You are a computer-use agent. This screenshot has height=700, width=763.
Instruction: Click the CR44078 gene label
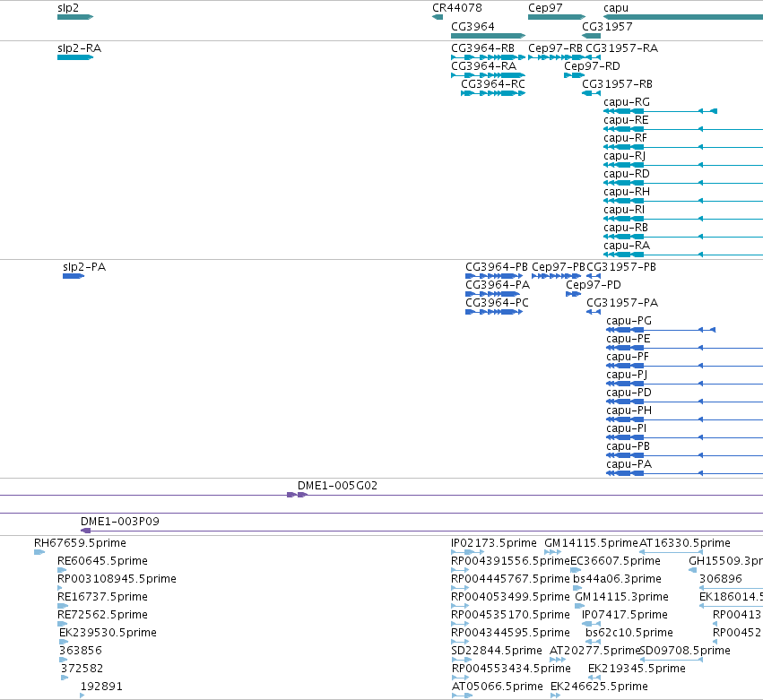coord(457,8)
